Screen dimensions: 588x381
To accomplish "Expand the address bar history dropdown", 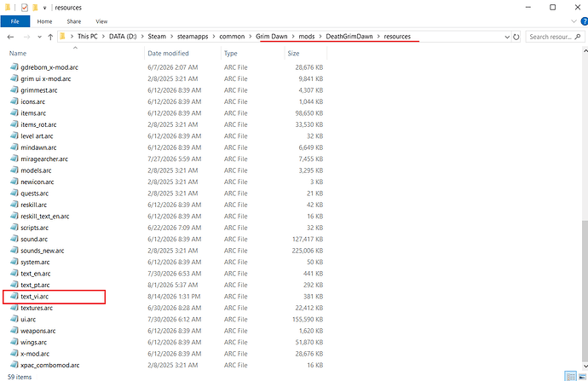I will [507, 37].
